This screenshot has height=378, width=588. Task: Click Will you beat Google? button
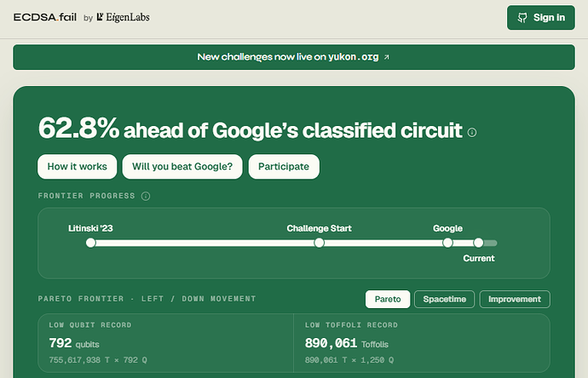coord(182,166)
